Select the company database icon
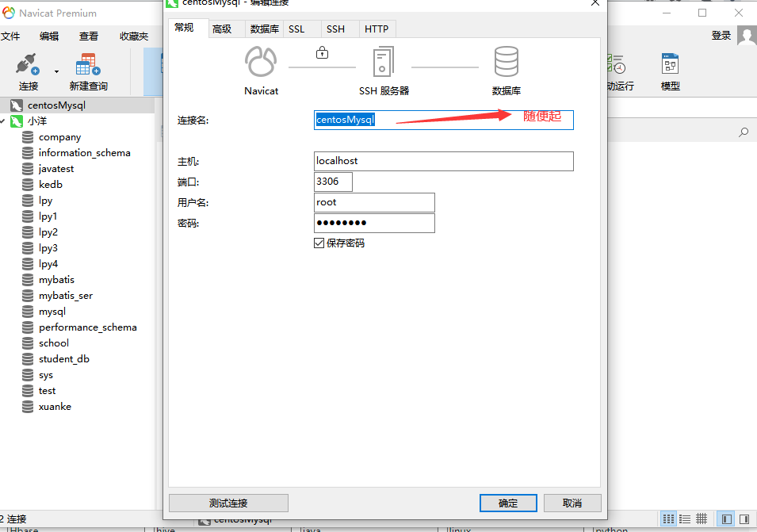The image size is (757, 532). [28, 137]
